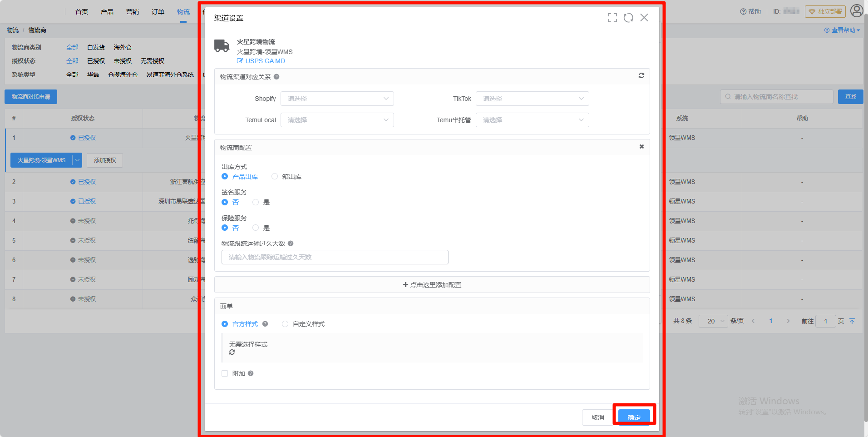The width and height of the screenshot is (868, 437).
Task: Select 是 for 签名服务
Action: click(x=261, y=202)
